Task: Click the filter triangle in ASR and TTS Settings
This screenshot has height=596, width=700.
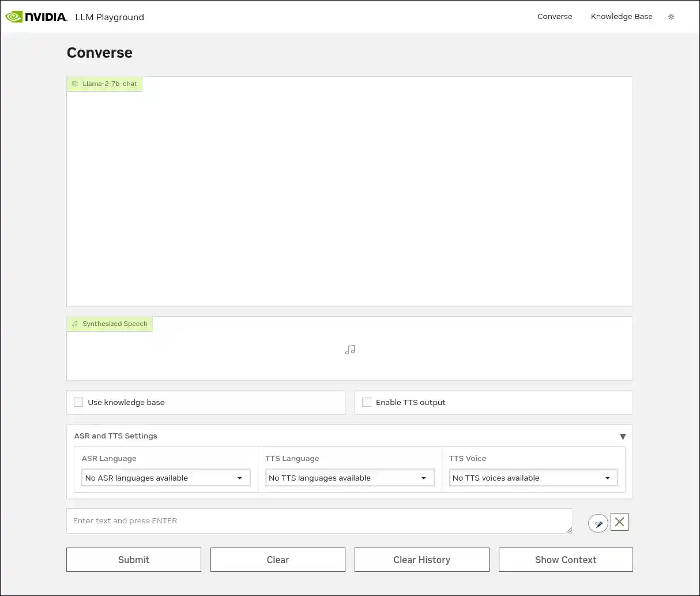Action: click(x=623, y=436)
